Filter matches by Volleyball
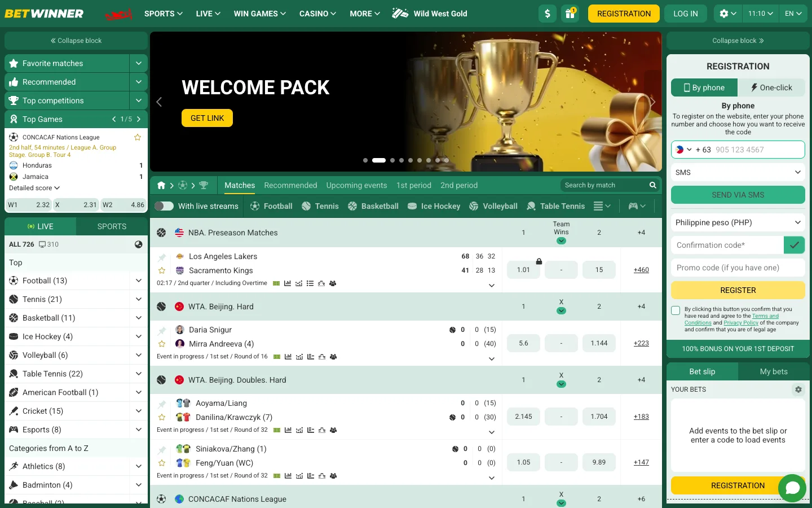Screen dimensions: 812x508 [493, 206]
